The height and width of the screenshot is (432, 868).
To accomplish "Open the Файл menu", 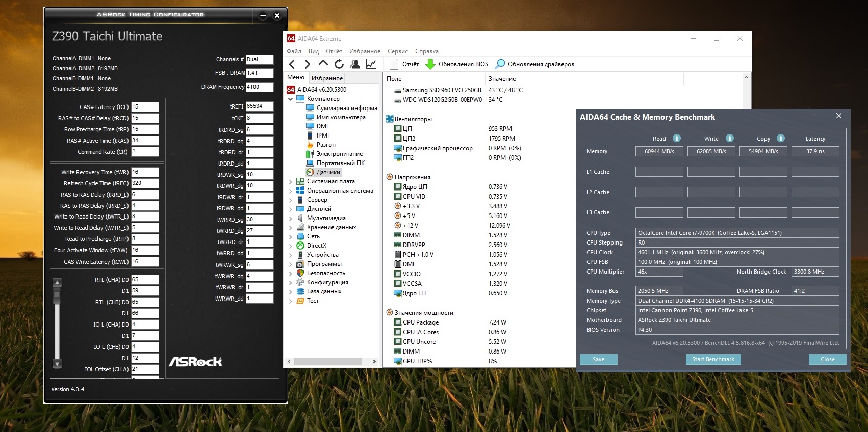I will pyautogui.click(x=294, y=51).
